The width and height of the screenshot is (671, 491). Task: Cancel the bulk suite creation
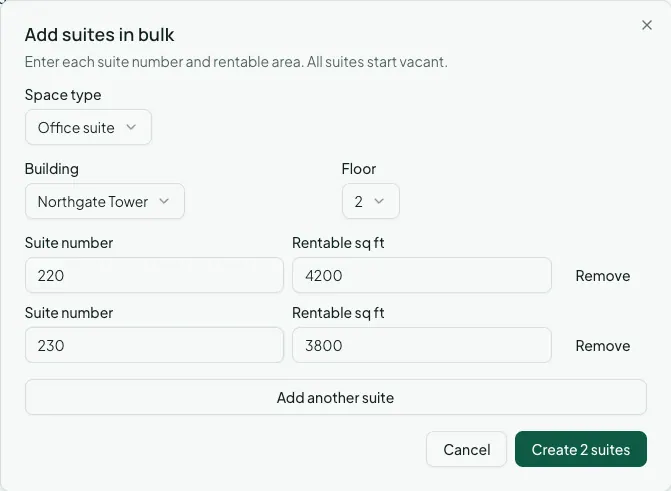[x=466, y=449]
